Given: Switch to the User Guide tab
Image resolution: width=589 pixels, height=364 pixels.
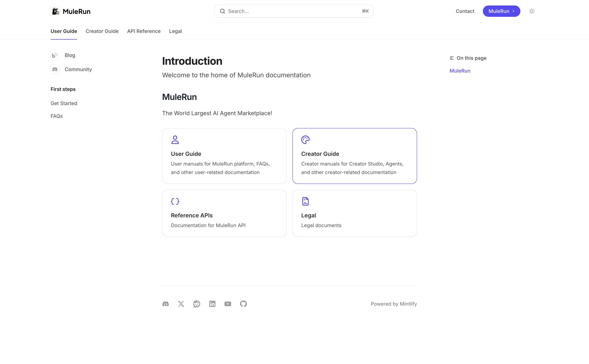Looking at the screenshot, I should (x=64, y=31).
